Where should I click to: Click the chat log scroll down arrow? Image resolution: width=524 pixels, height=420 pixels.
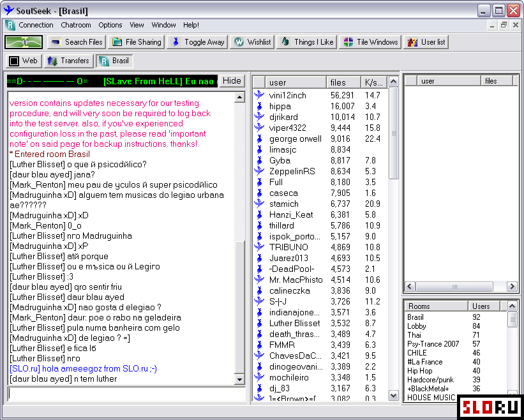tap(239, 379)
